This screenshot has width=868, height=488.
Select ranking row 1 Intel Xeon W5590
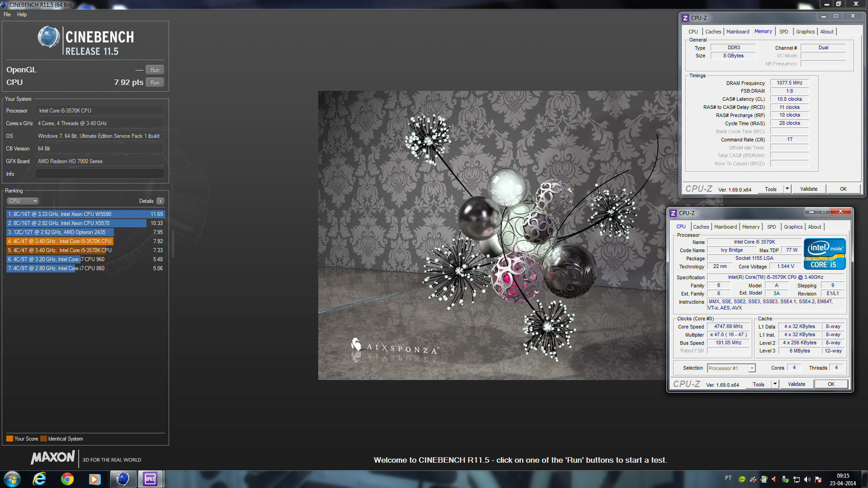(85, 214)
